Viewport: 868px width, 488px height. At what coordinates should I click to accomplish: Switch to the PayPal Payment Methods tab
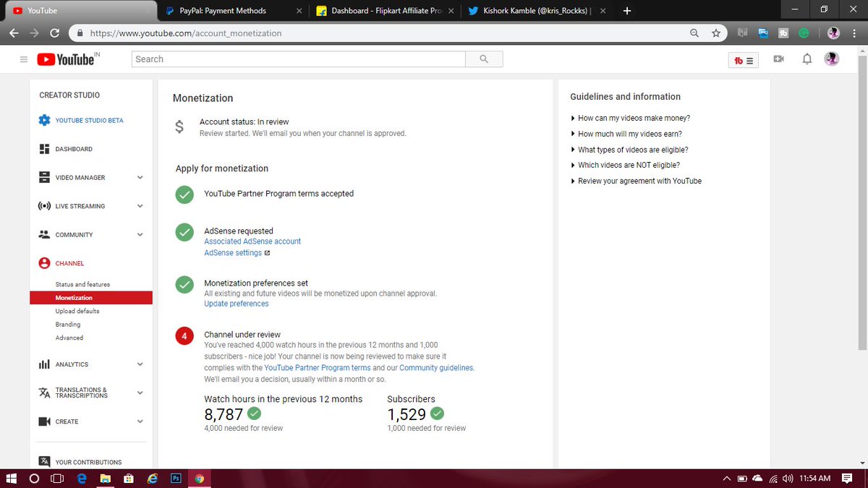pyautogui.click(x=233, y=11)
